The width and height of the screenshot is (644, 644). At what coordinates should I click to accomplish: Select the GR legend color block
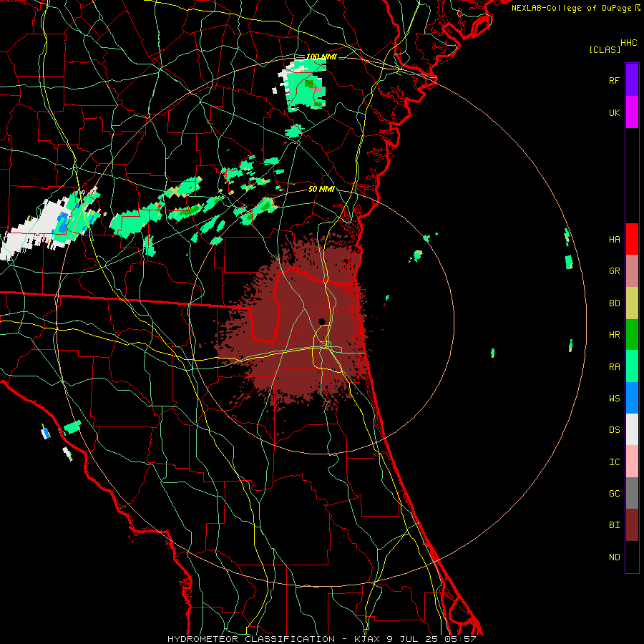pyautogui.click(x=632, y=271)
